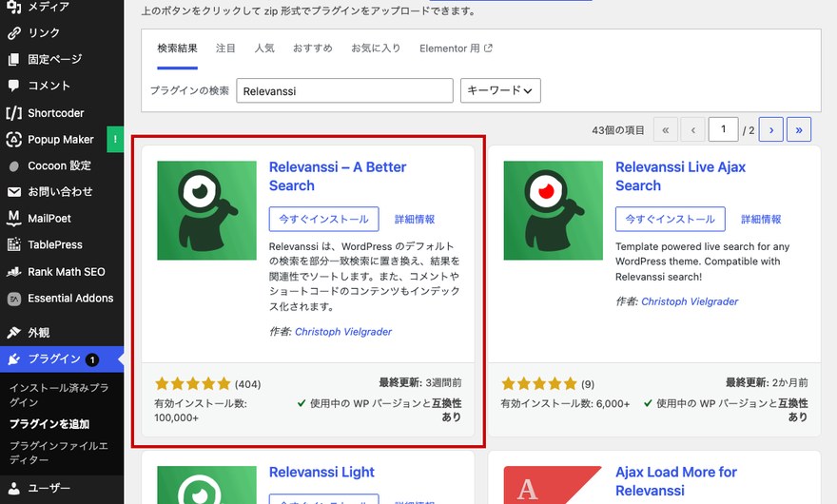Image resolution: width=837 pixels, height=504 pixels.
Task: Click the paintbrush icon beside 外観
Action: pos(14,333)
